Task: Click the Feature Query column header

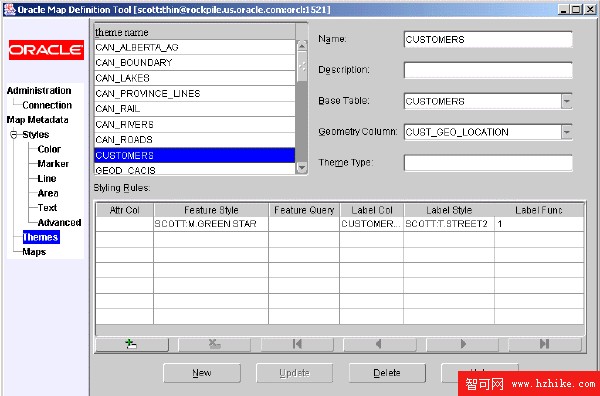Action: click(x=304, y=210)
